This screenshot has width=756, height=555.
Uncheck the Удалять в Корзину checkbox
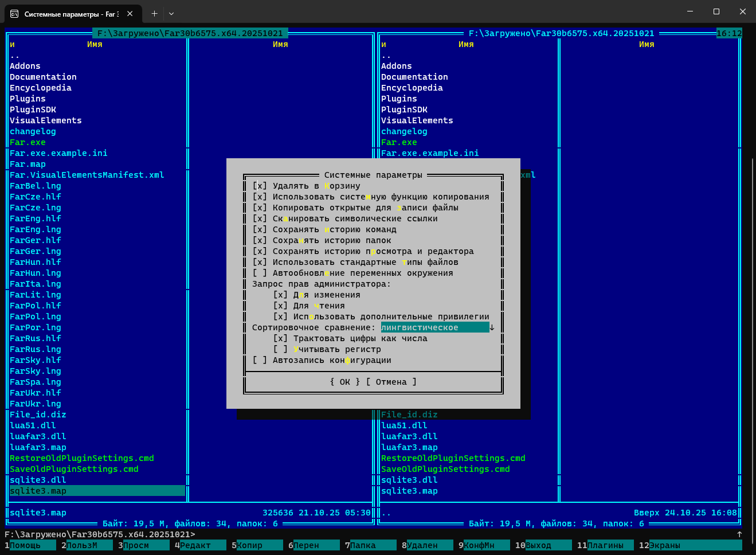coord(260,186)
